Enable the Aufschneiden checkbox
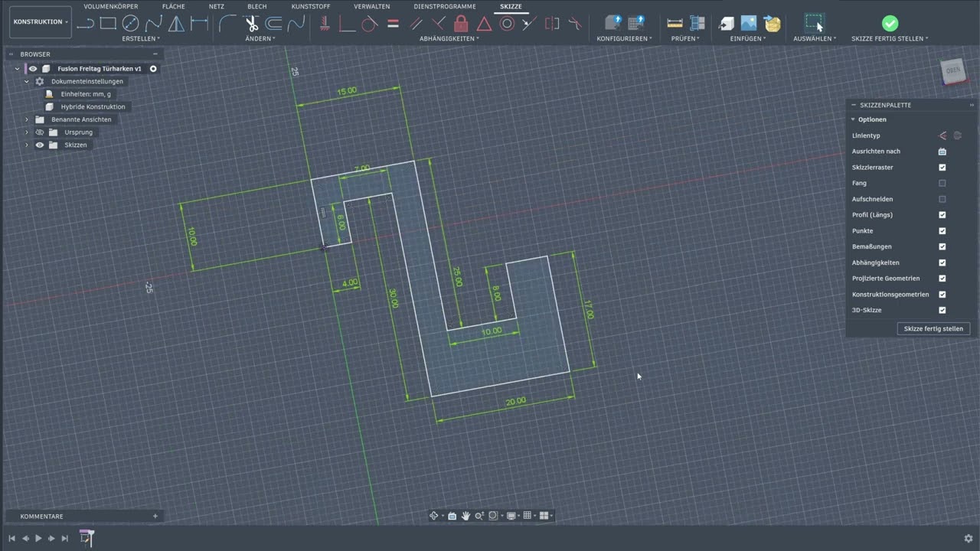This screenshot has height=551, width=980. click(x=942, y=199)
